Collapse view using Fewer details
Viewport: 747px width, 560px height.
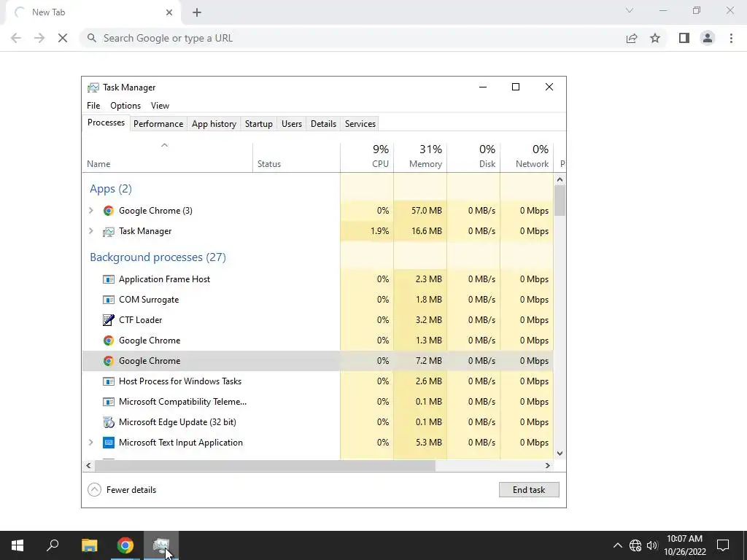click(x=122, y=489)
